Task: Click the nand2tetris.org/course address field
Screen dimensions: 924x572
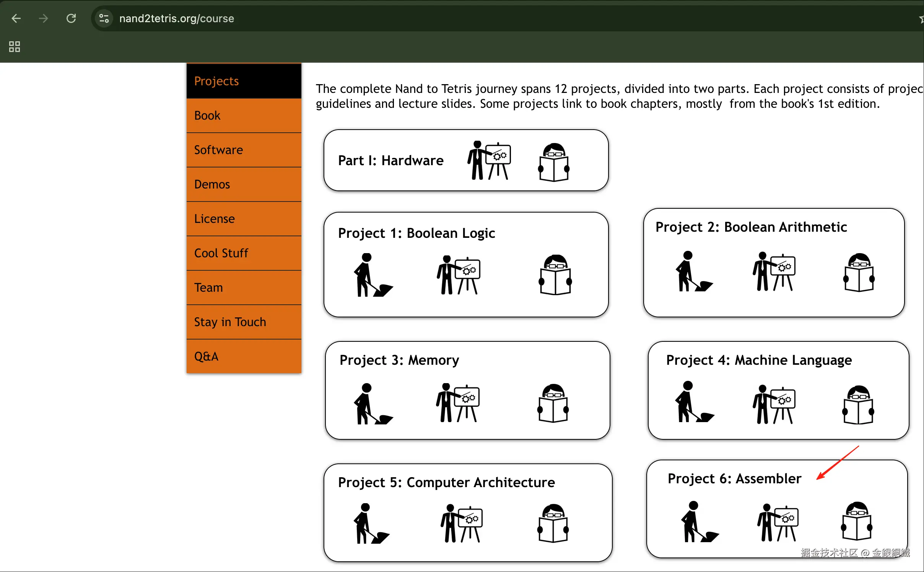Action: [x=177, y=18]
